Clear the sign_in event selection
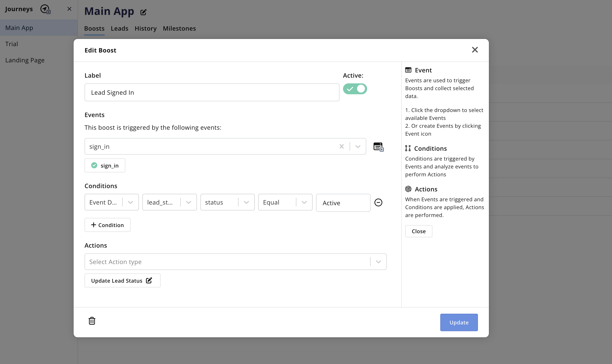 click(341, 146)
